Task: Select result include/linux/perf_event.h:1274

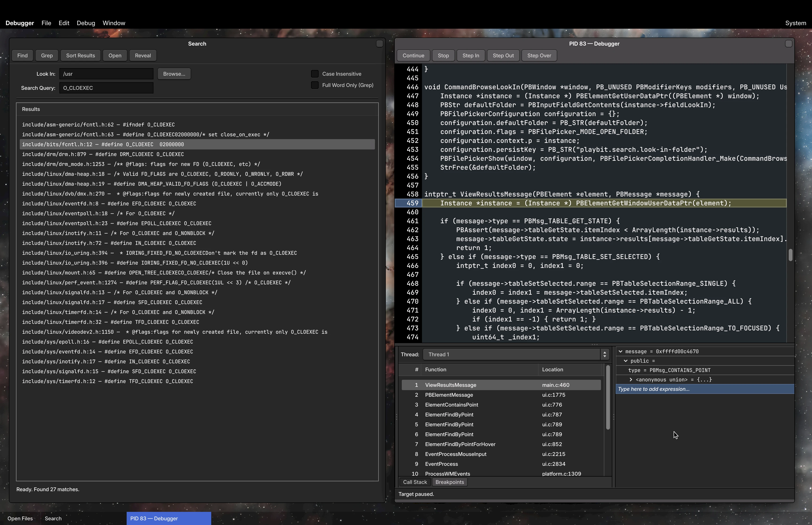Action: coord(197,283)
